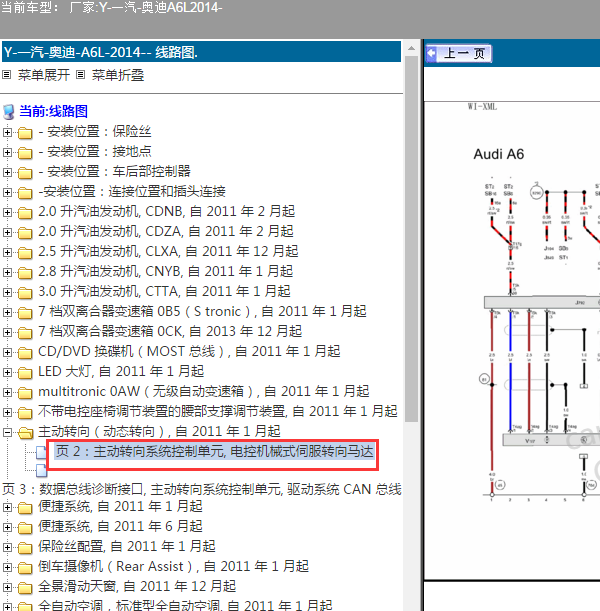Select folder icon of 全景滑动天窗 entry
Image resolution: width=600 pixels, height=611 pixels.
tap(25, 588)
